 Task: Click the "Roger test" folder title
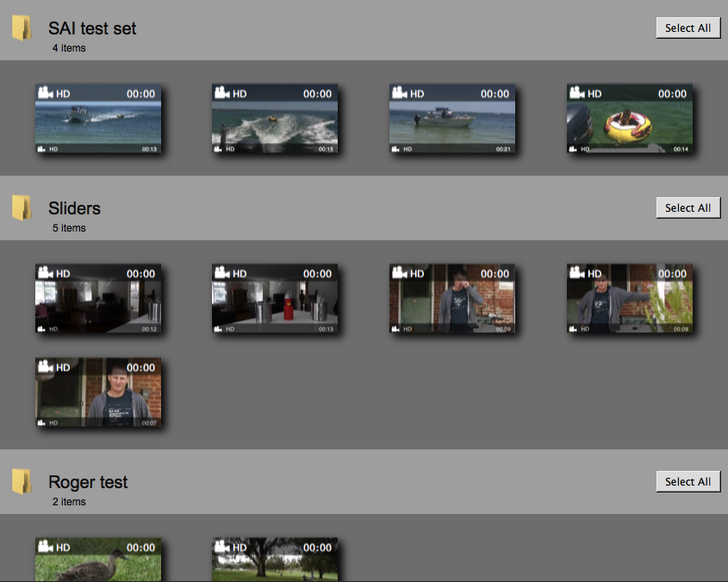pyautogui.click(x=88, y=482)
